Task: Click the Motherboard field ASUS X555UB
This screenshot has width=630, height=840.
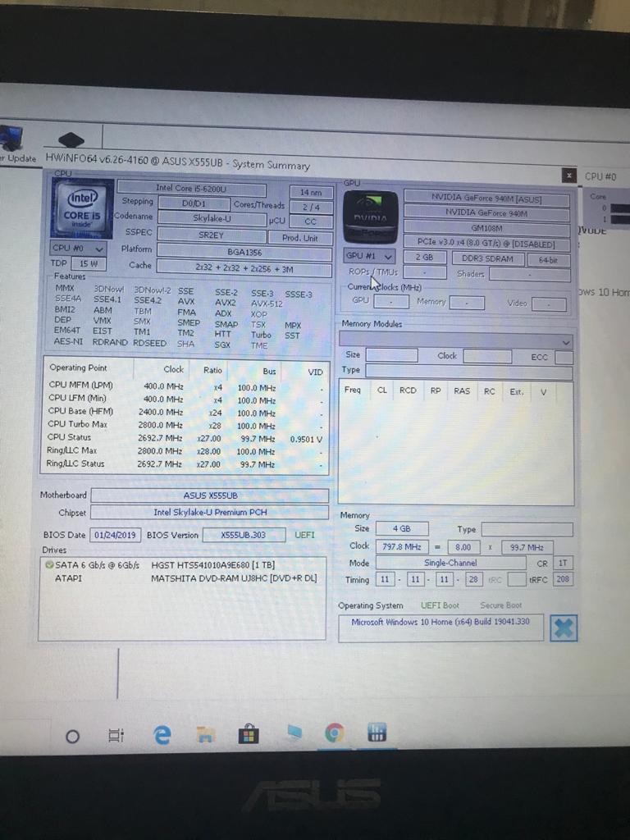Action: (210, 495)
